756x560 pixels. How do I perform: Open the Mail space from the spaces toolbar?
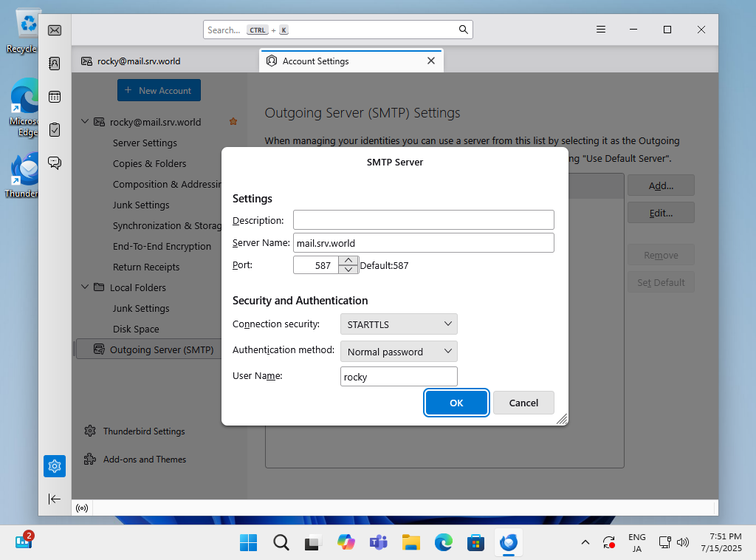click(54, 30)
